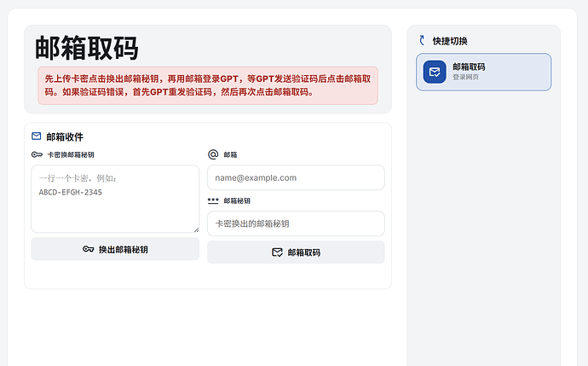Image resolution: width=588 pixels, height=366 pixels.
Task: Focus the 卡密换出的邮箱秘钥 input field
Action: (296, 224)
